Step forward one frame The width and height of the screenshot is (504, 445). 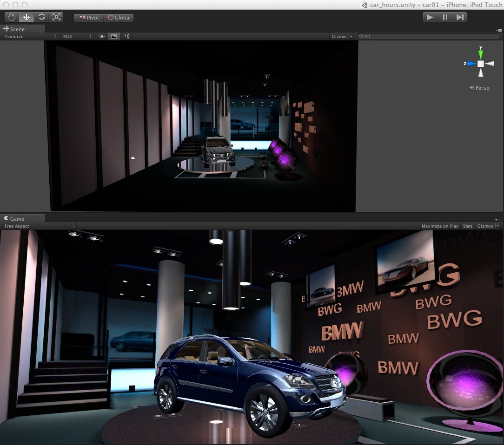pos(460,17)
